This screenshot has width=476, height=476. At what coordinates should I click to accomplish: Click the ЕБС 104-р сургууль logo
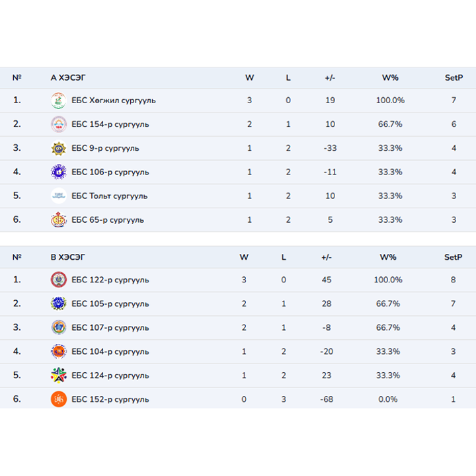(59, 351)
